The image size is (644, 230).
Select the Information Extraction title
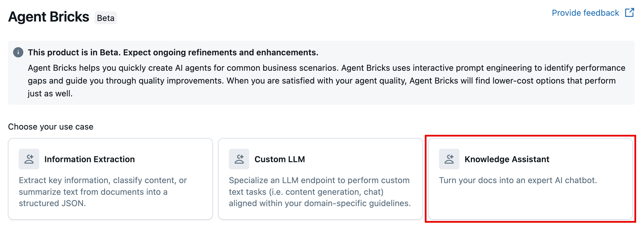coord(89,159)
